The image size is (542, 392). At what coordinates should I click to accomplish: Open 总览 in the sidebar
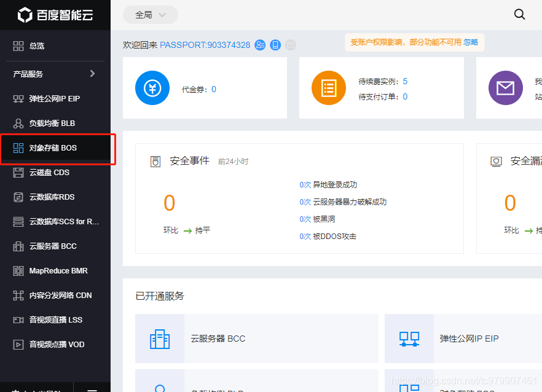point(55,45)
